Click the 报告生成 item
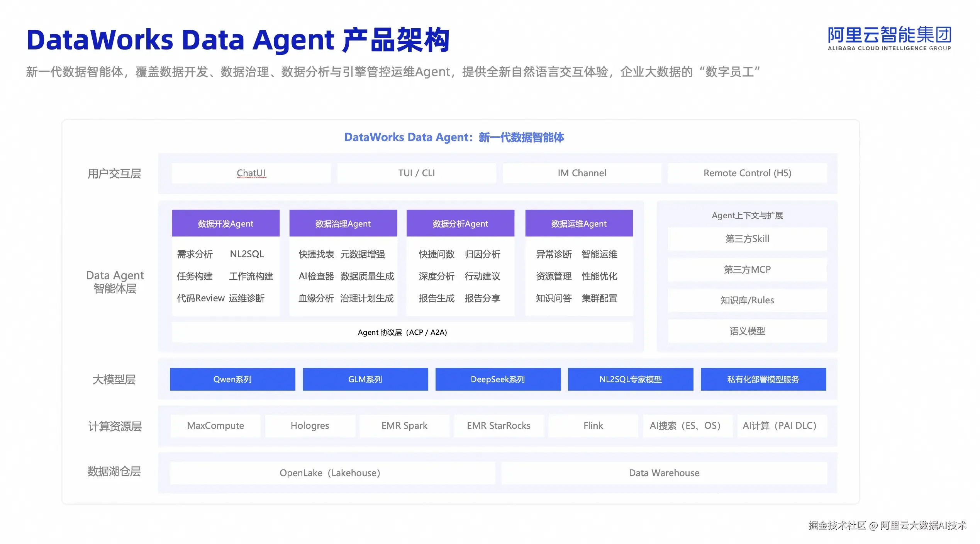Viewport: 980px width, 544px height. (x=437, y=298)
